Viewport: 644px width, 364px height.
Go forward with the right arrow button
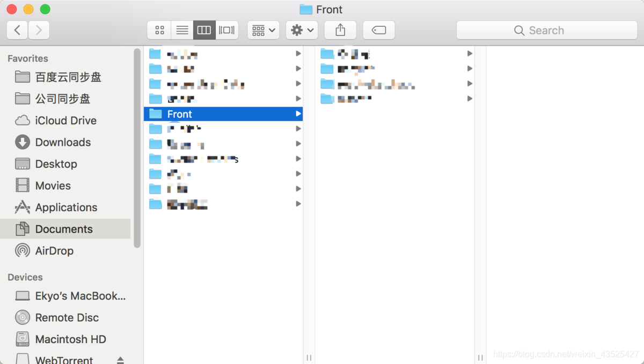coord(39,30)
